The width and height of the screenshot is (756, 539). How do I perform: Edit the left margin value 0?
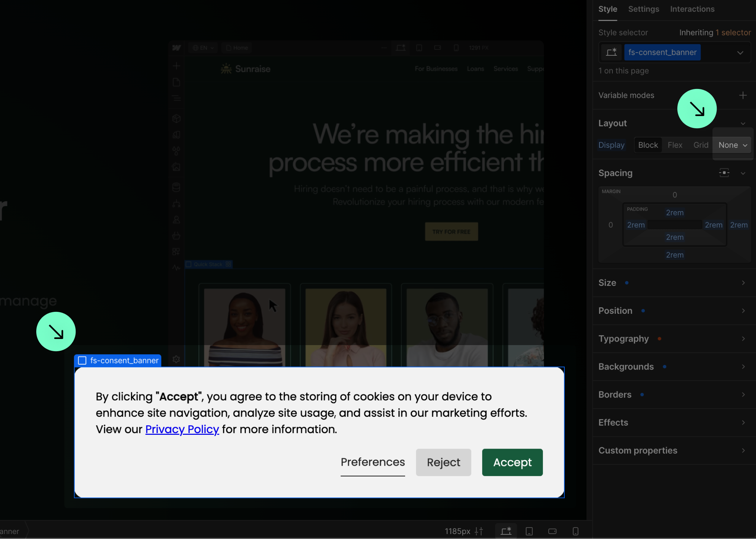(611, 225)
